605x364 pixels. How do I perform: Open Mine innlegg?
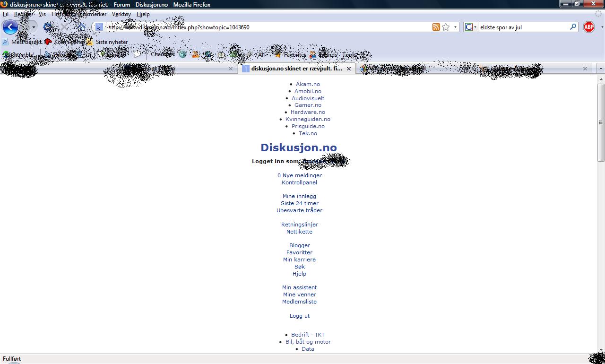coord(300,196)
